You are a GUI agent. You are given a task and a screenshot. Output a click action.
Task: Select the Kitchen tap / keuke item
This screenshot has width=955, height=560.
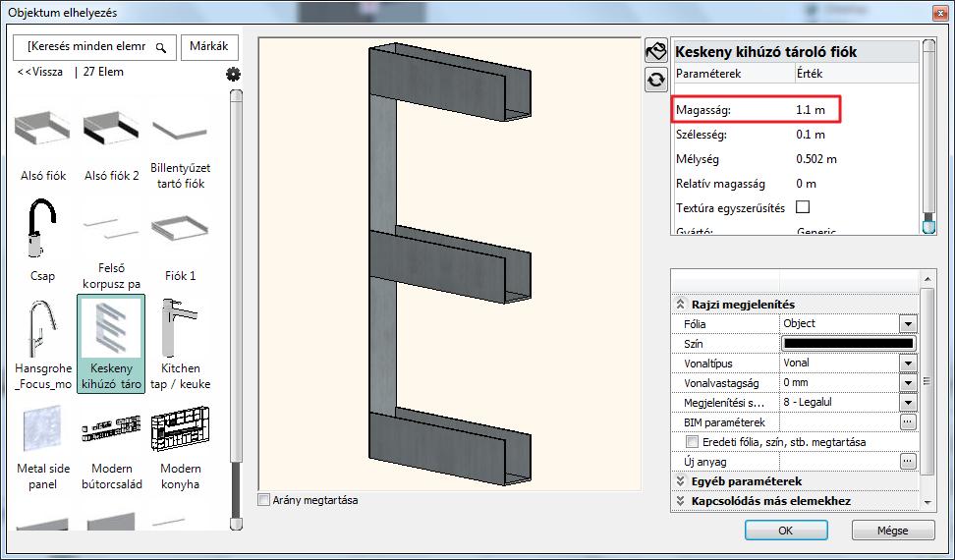180,345
